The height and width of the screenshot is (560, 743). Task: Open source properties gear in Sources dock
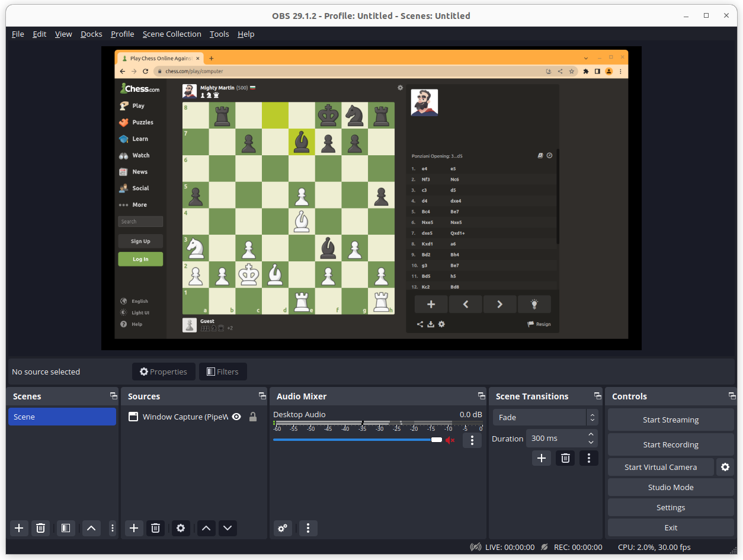(x=181, y=528)
